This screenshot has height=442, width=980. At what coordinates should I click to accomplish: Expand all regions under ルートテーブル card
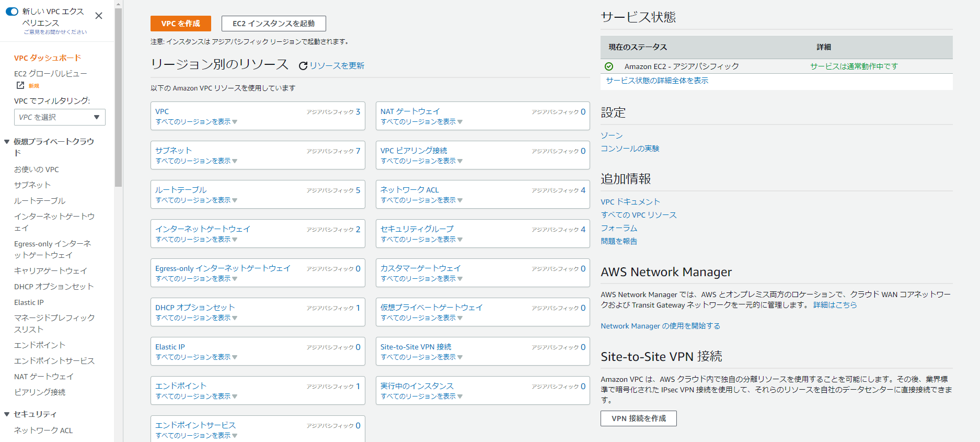point(196,200)
